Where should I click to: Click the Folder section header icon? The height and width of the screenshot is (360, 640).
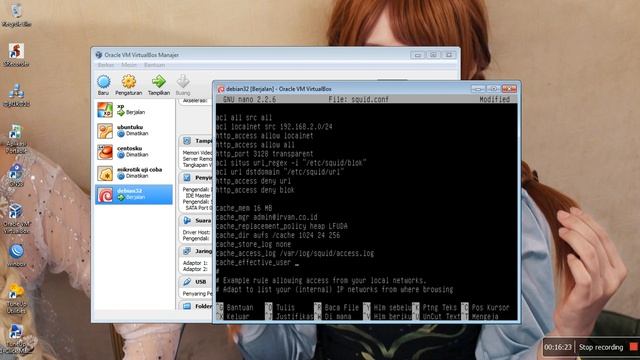187,306
